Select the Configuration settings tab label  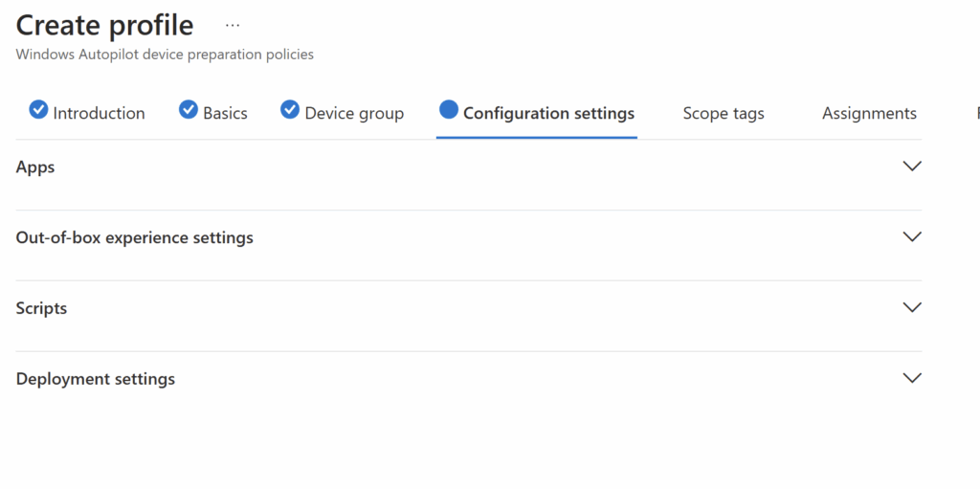pyautogui.click(x=548, y=113)
